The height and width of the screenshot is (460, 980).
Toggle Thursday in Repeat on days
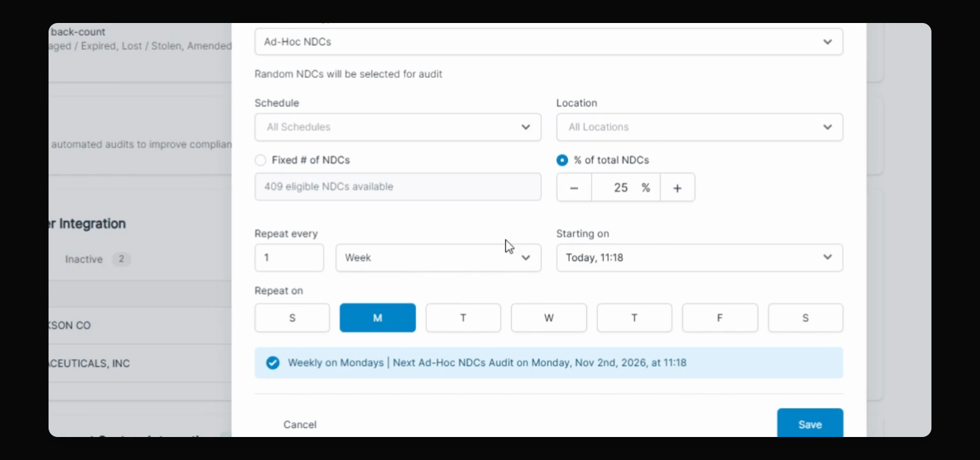(x=634, y=318)
